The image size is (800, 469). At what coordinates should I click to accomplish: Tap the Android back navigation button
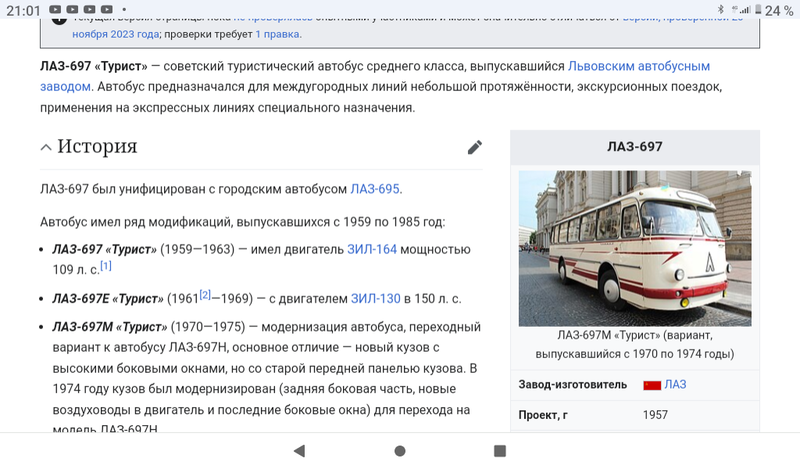coord(299,451)
